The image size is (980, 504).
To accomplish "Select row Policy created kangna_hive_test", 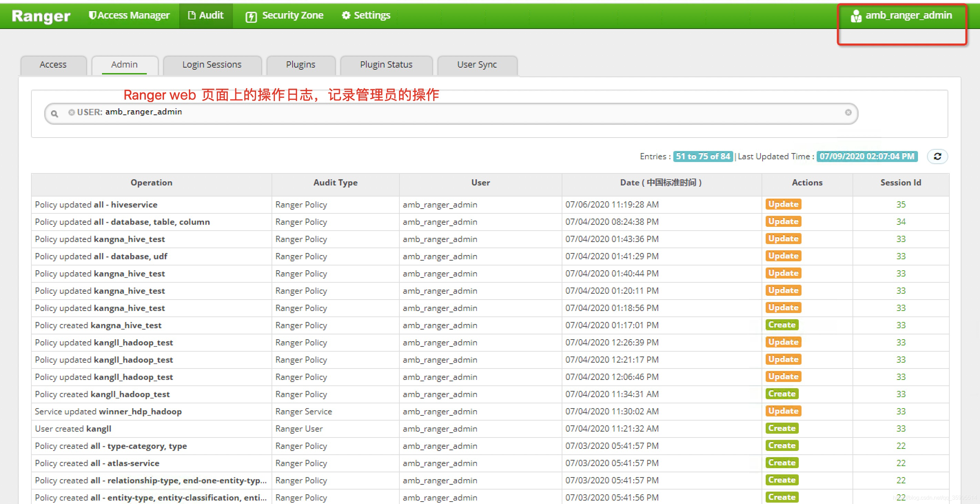I will 490,325.
